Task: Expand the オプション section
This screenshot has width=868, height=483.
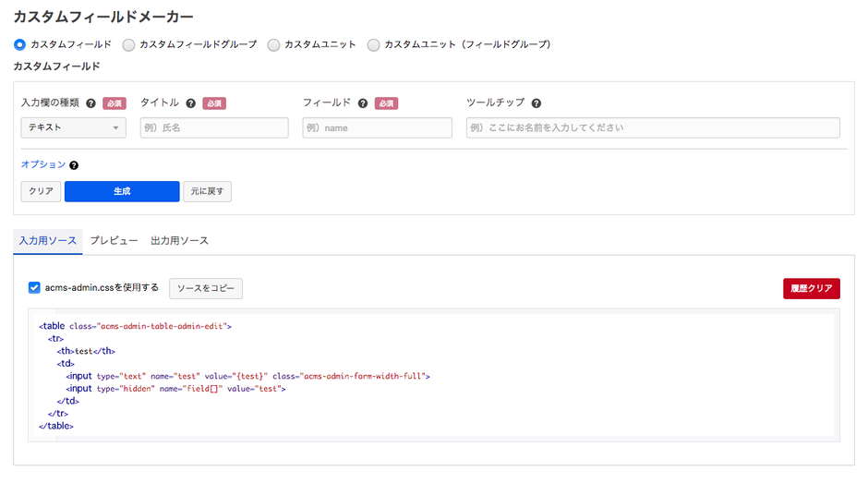Action: 43,164
